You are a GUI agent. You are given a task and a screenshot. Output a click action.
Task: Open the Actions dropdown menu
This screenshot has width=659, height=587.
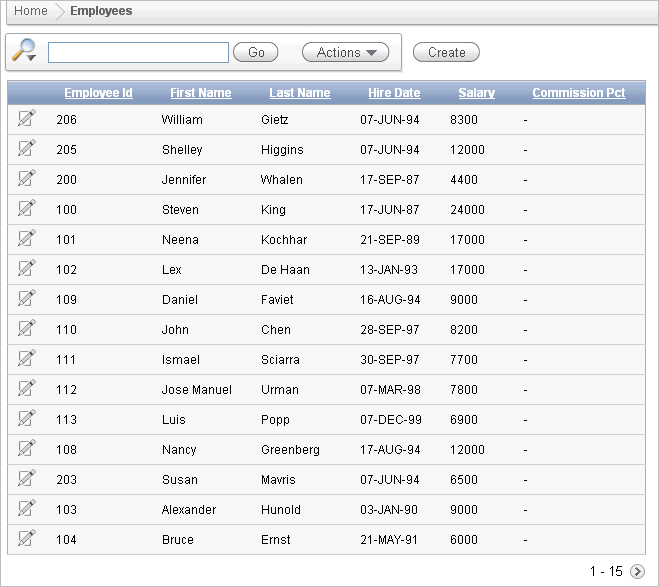[345, 53]
